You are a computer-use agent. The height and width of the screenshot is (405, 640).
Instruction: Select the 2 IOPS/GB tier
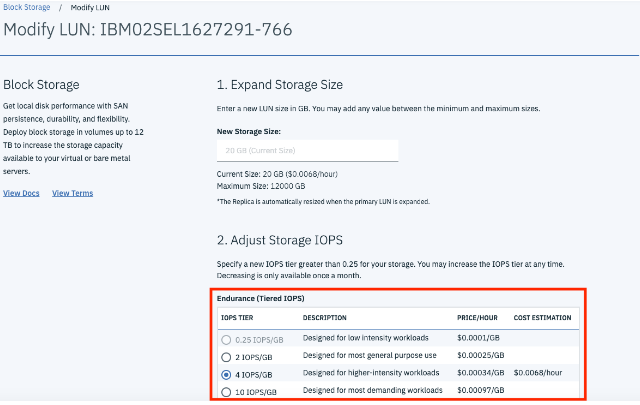click(226, 357)
